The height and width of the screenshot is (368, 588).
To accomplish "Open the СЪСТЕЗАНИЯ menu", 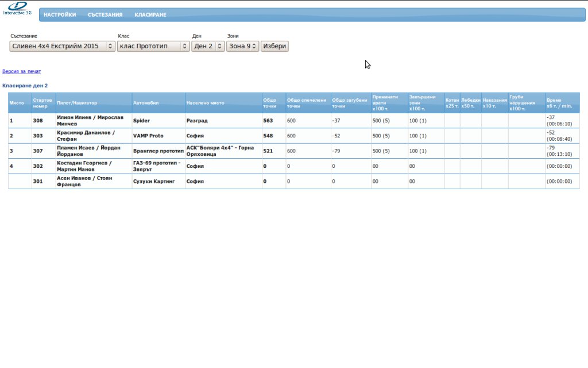I will click(x=105, y=15).
